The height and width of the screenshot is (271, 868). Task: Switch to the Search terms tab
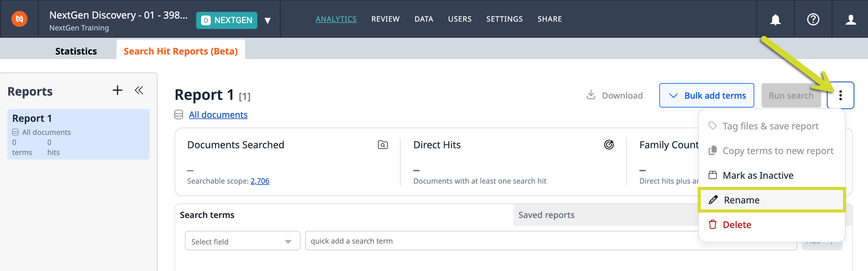[x=344, y=215]
